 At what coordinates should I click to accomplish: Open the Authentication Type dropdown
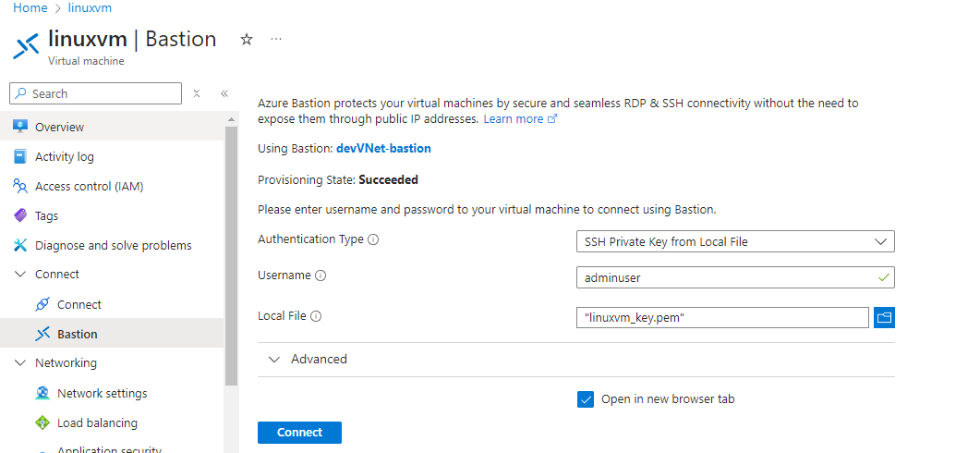pyautogui.click(x=735, y=241)
